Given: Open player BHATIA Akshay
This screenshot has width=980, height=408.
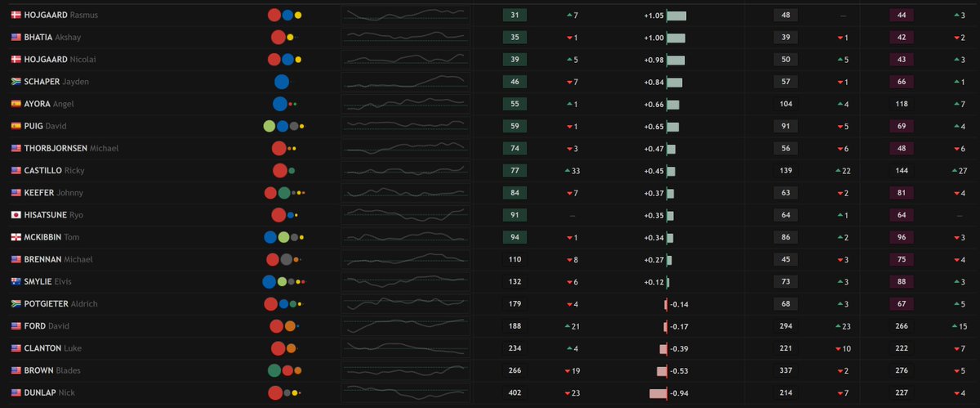Looking at the screenshot, I should pyautogui.click(x=52, y=38).
